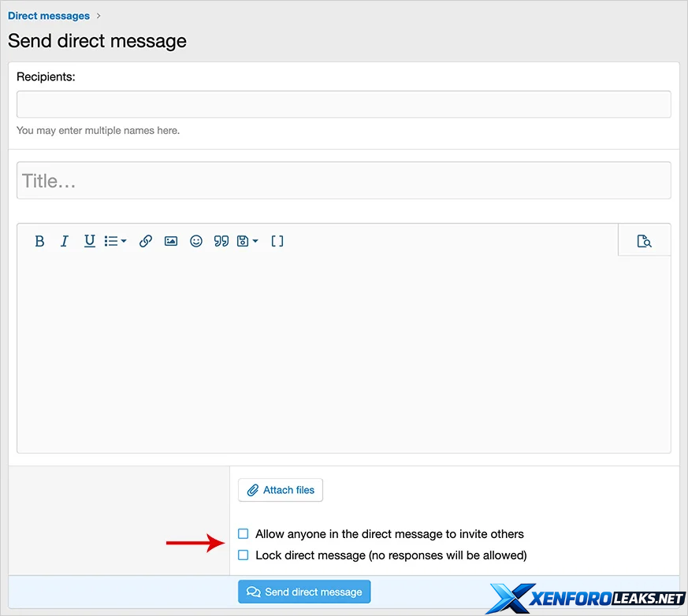
Task: Preview the message using the magnifier icon
Action: [x=644, y=241]
